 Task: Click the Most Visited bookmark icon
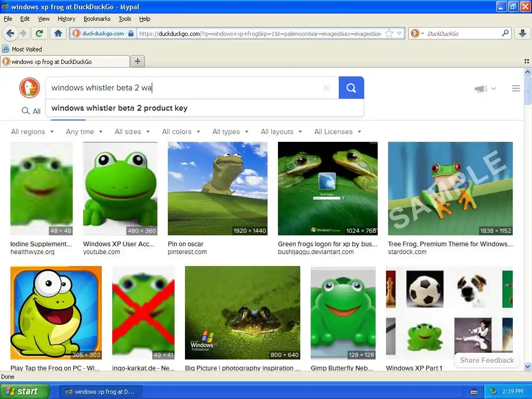[x=5, y=49]
